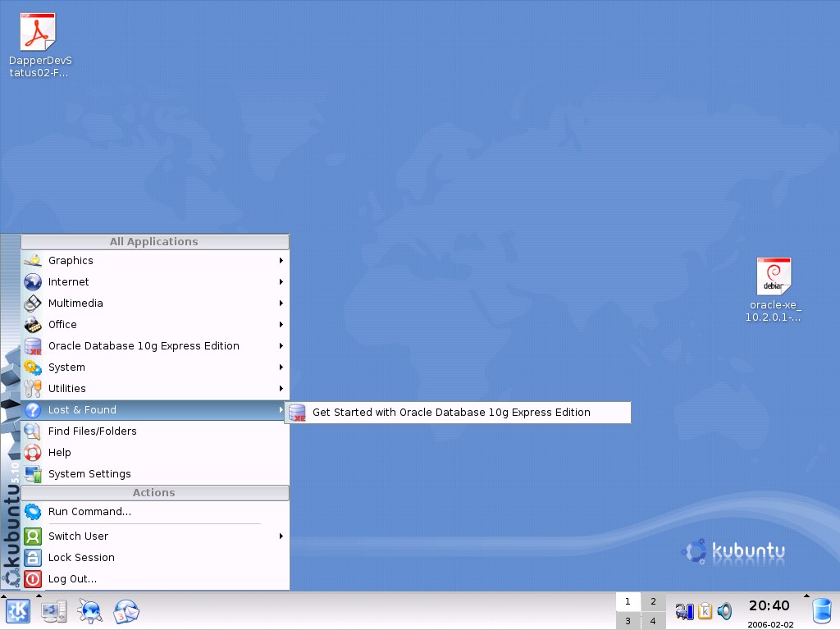This screenshot has height=630, width=840.
Task: Select the oracle-xe Debian package desktop icon
Action: coord(773,290)
